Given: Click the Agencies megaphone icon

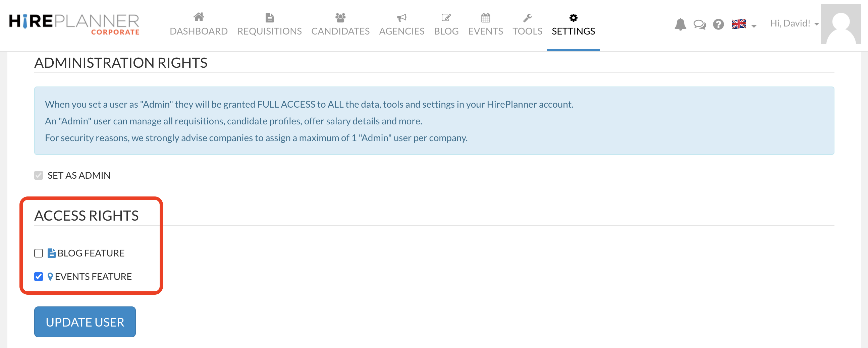Looking at the screenshot, I should click(402, 17).
